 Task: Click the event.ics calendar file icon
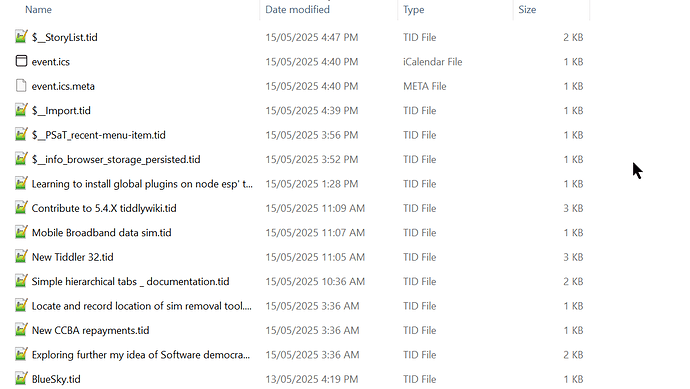point(21,61)
